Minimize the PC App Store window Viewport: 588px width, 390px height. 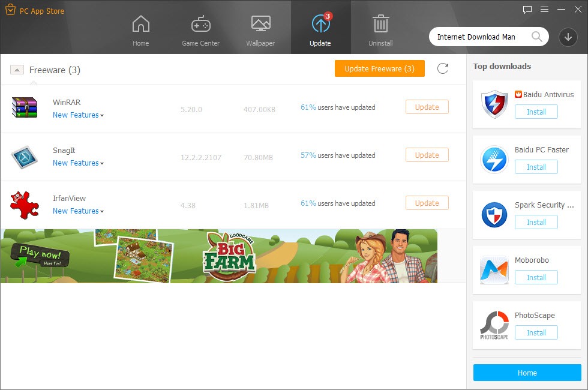(561, 10)
